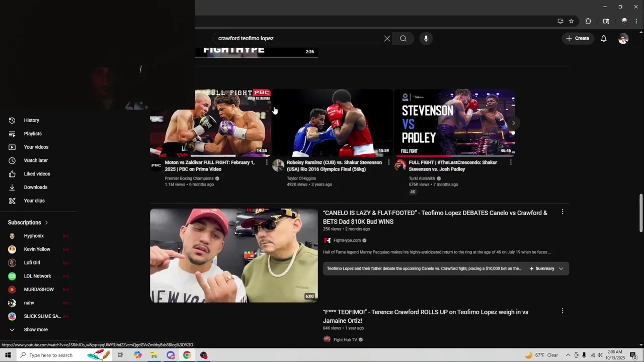Image resolution: width=644 pixels, height=362 pixels.
Task: Play Stevenson vs Padley full fight thumbnail
Action: pos(454,123)
